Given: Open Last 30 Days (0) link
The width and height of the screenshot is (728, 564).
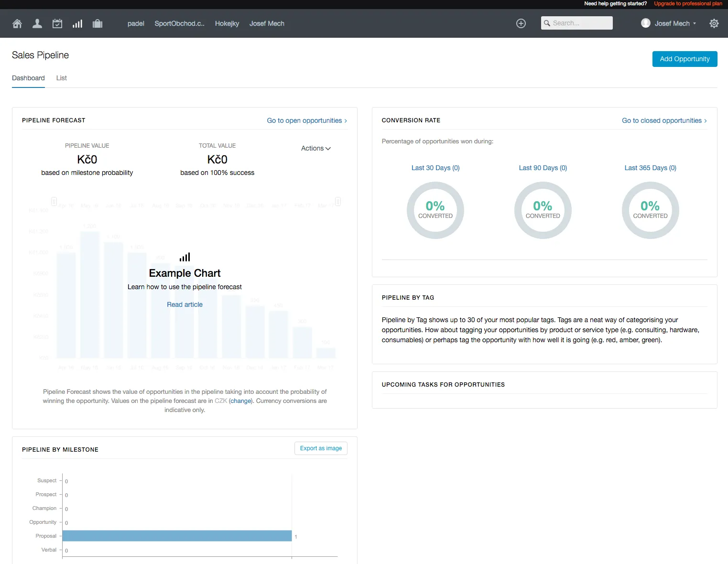Looking at the screenshot, I should coord(435,168).
